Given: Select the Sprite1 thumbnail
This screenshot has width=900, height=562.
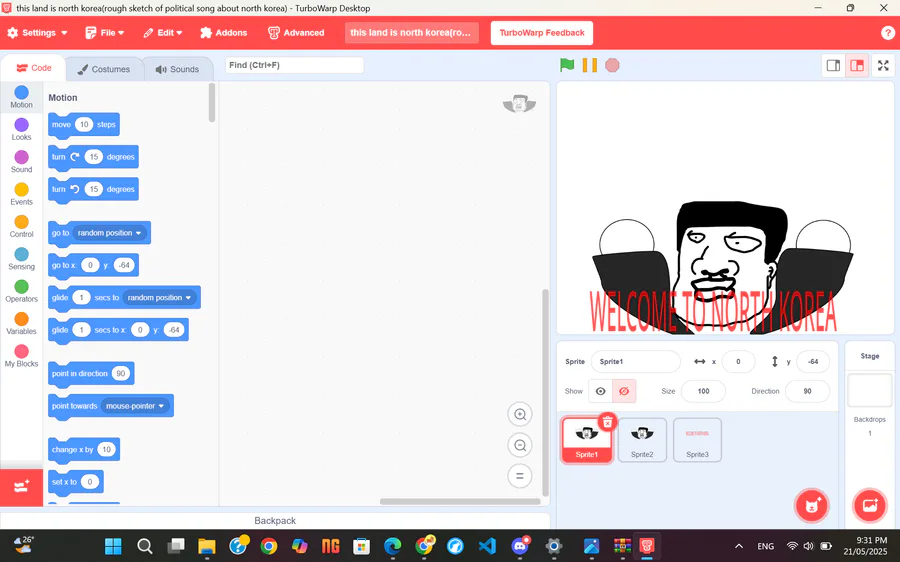Looking at the screenshot, I should click(x=587, y=440).
